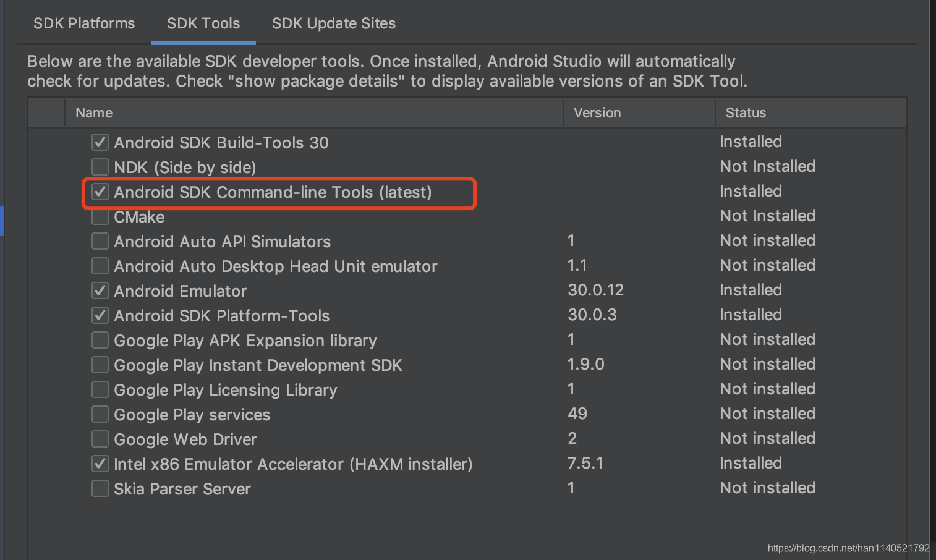Enable Google Web Driver version 2
Screen dimensions: 936x560
pyautogui.click(x=100, y=438)
